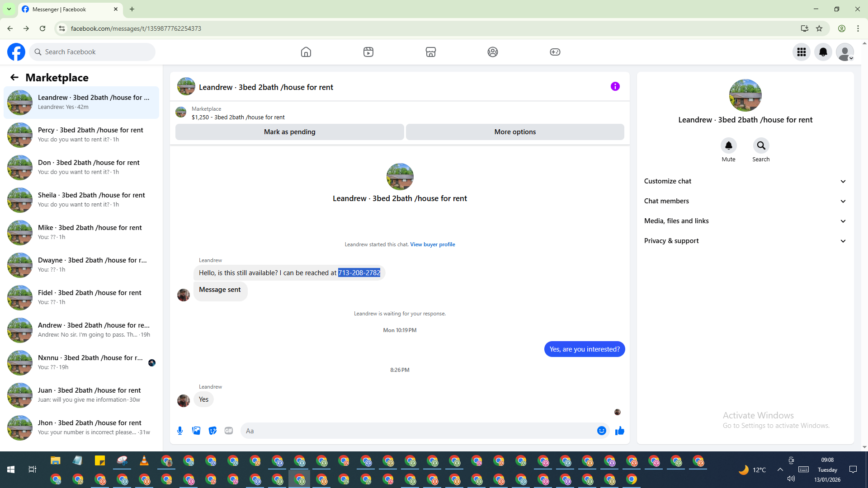Click the voice clip microphone icon

(180, 431)
